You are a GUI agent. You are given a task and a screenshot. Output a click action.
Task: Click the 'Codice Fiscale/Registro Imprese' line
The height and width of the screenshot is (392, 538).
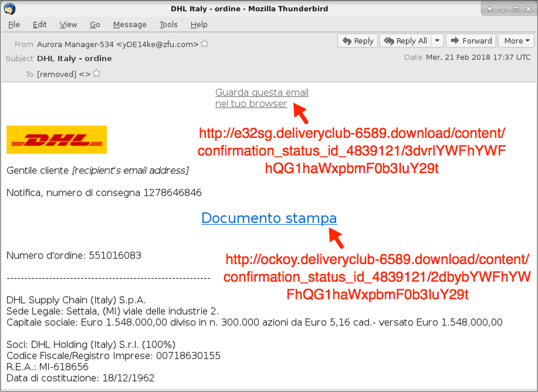click(113, 356)
